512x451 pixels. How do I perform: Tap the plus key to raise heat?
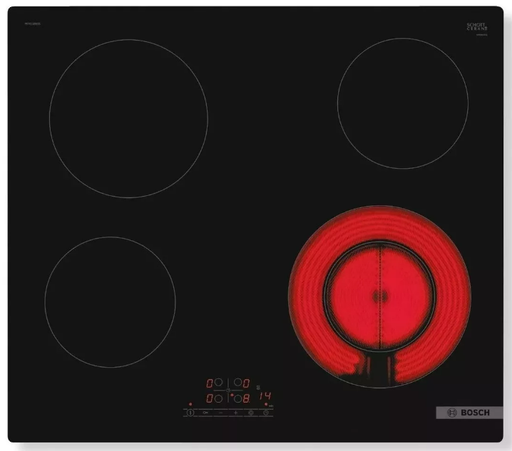click(236, 413)
